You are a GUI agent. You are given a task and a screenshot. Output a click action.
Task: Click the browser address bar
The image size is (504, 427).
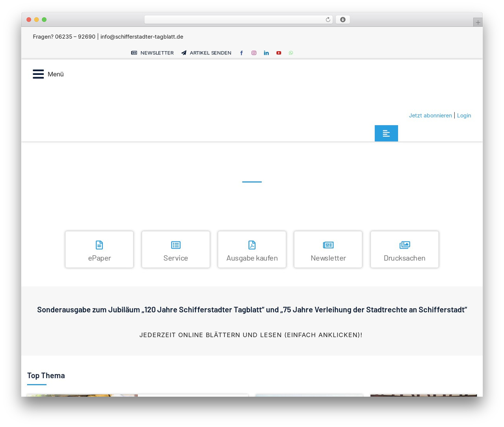[238, 20]
